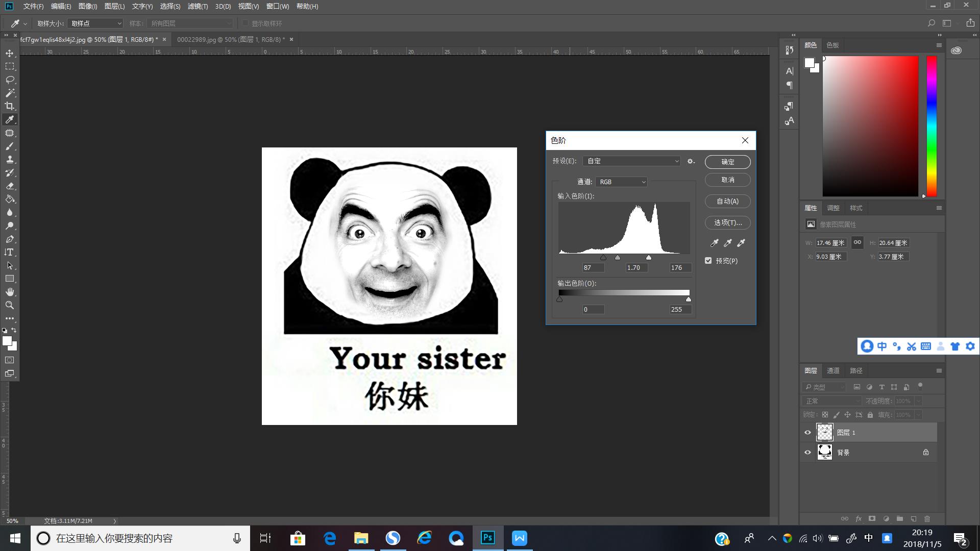Open the 图像(I) menu
The height and width of the screenshot is (551, 980).
click(88, 7)
